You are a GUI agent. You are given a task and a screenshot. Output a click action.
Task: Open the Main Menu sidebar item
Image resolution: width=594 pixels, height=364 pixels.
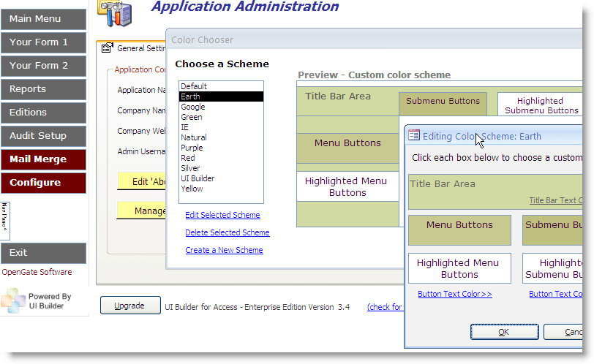(43, 19)
